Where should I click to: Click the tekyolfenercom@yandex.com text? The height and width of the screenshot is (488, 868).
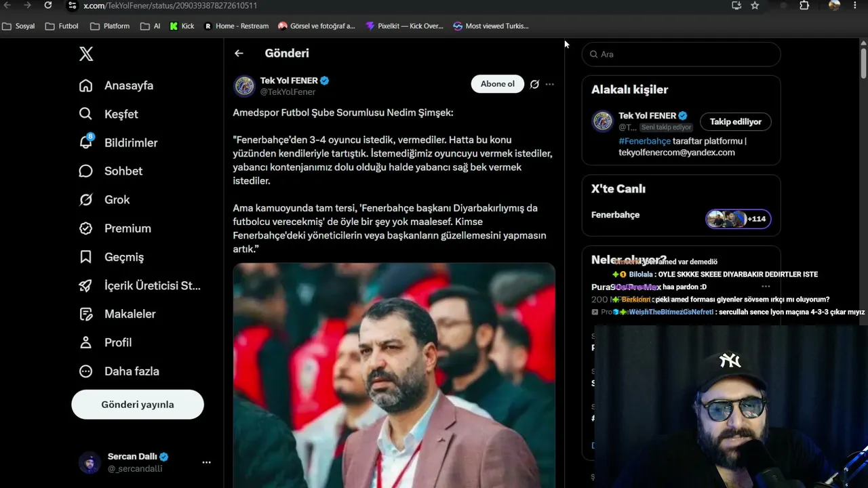677,152
